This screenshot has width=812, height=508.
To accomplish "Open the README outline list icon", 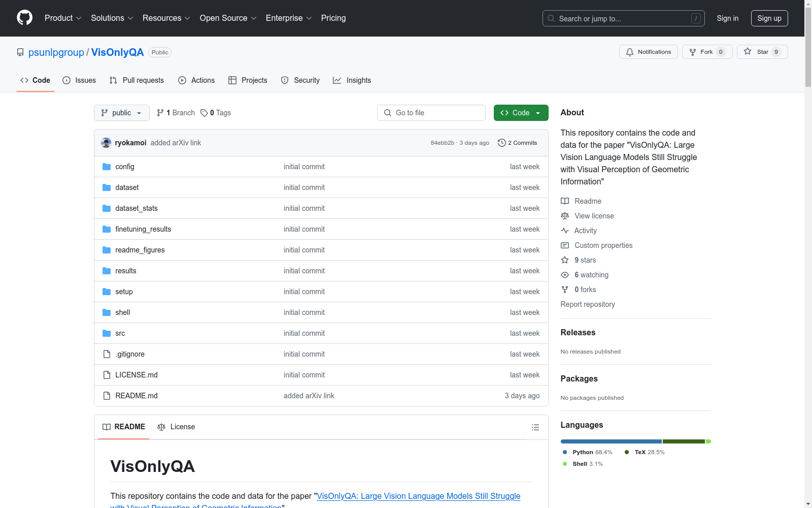I will pyautogui.click(x=535, y=427).
